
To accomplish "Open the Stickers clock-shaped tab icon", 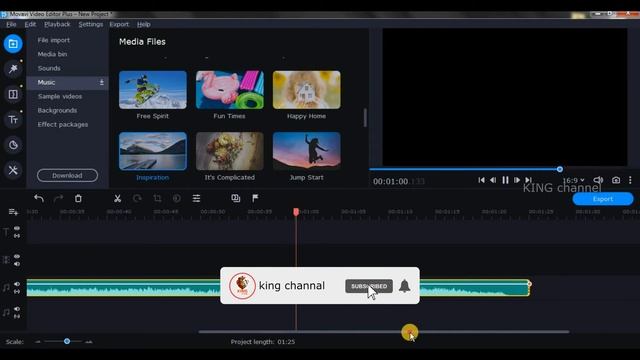I will click(13, 145).
